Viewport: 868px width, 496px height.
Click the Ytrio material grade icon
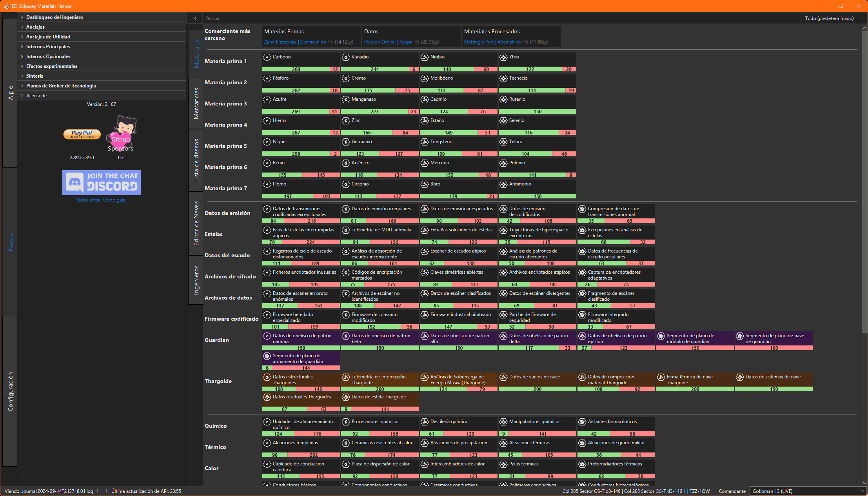tap(503, 57)
